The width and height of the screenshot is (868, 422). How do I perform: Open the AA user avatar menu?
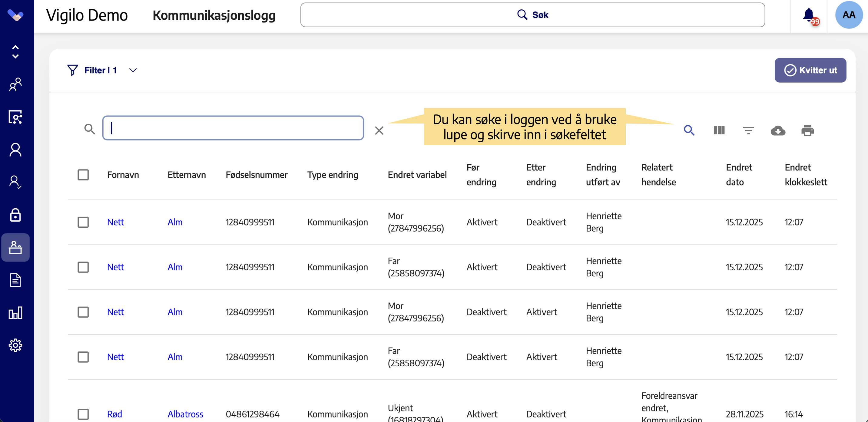click(849, 15)
